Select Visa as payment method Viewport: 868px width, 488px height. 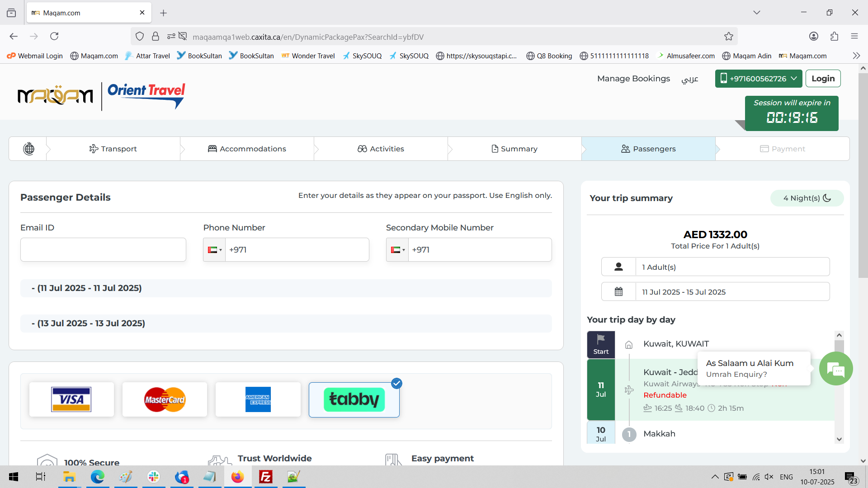(71, 399)
